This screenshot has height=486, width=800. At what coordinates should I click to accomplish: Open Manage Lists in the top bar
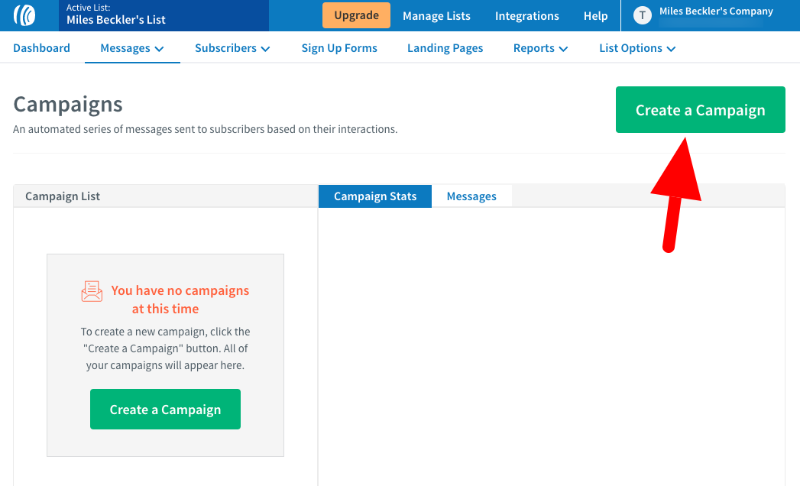click(436, 16)
